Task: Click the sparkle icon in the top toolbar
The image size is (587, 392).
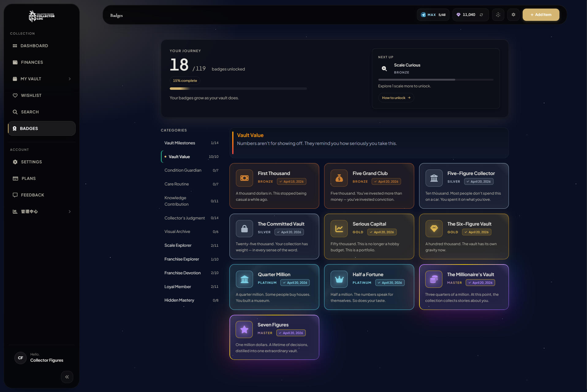Action: 498,14
